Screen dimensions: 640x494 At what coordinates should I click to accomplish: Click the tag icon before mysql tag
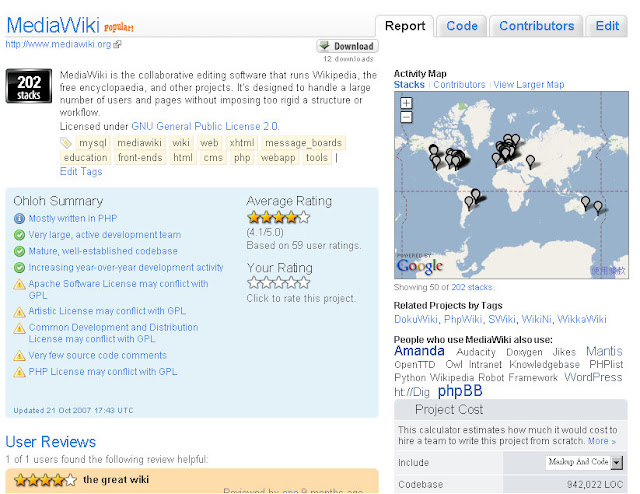pos(66,142)
